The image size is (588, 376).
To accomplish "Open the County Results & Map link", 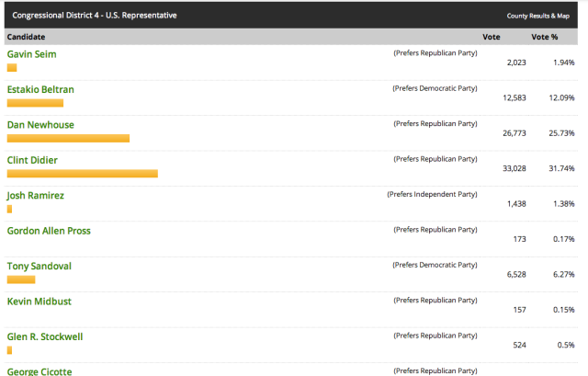I will tap(537, 16).
